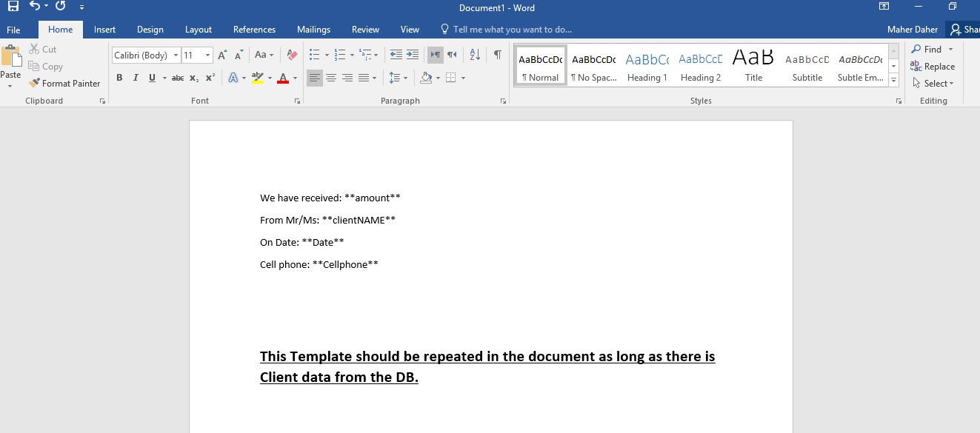Click the Replace button in Editing
Image resolution: width=980 pixels, height=433 pixels.
tap(933, 67)
